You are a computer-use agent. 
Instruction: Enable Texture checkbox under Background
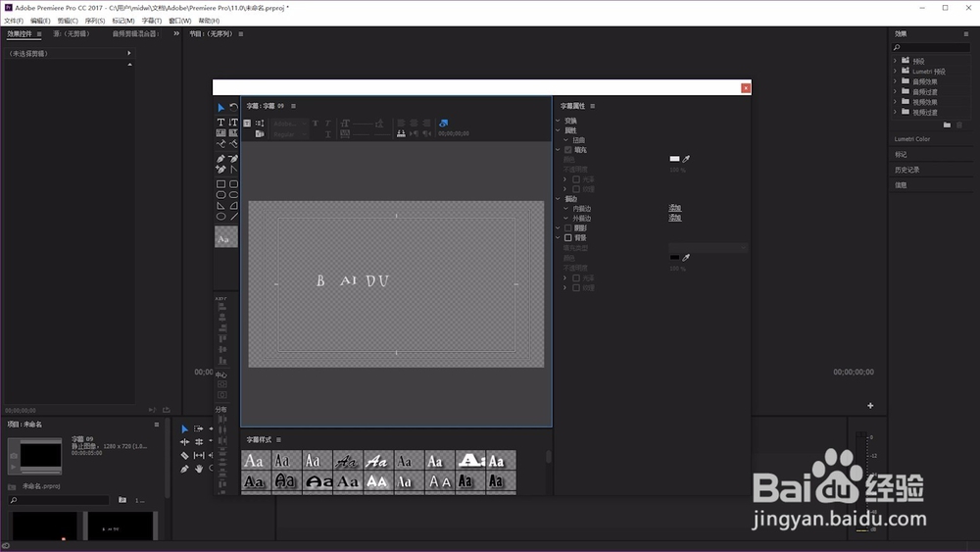576,287
